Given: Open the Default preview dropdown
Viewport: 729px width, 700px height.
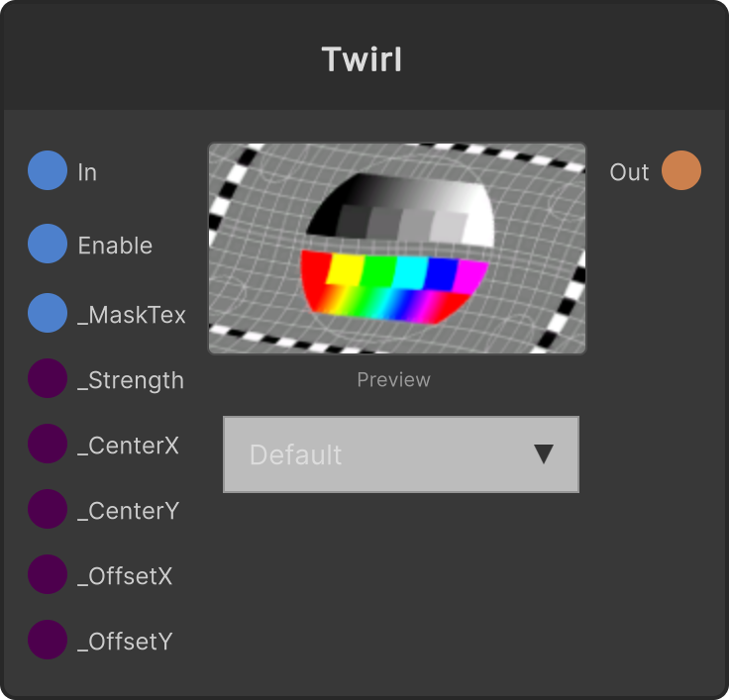Looking at the screenshot, I should pyautogui.click(x=401, y=454).
